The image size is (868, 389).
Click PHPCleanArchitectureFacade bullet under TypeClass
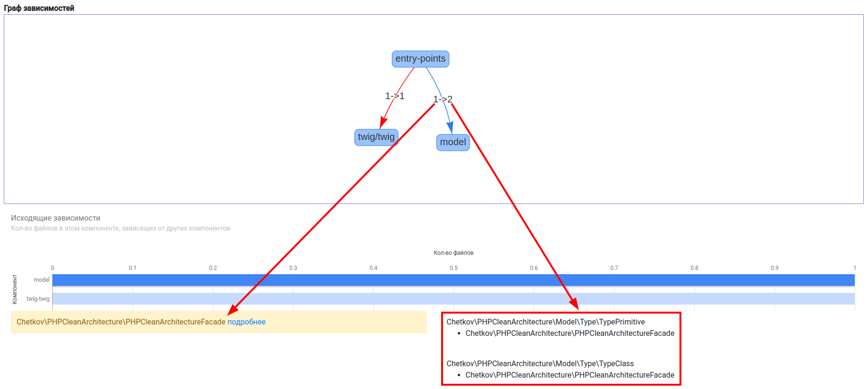click(570, 375)
